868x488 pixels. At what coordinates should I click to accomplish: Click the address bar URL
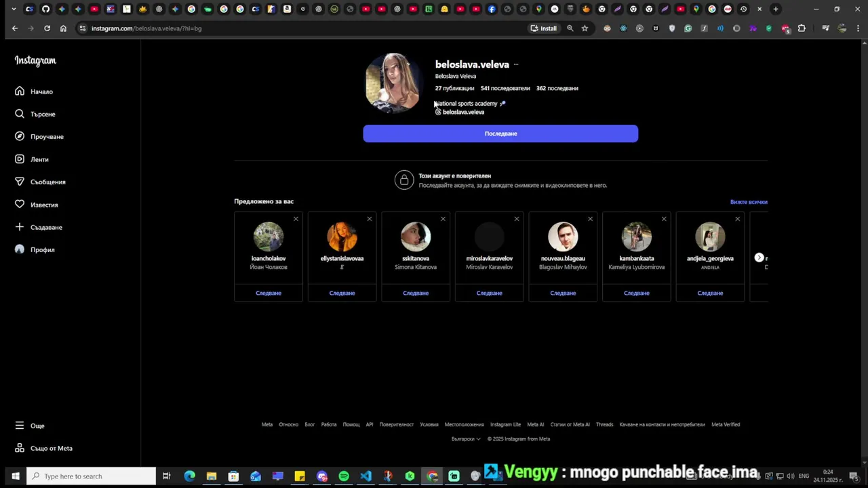146,28
